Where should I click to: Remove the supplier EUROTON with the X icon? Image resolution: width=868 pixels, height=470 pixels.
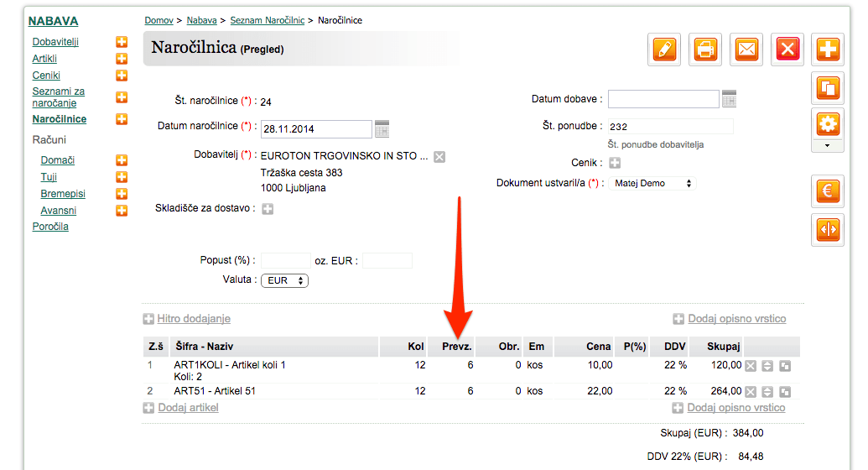coord(439,157)
